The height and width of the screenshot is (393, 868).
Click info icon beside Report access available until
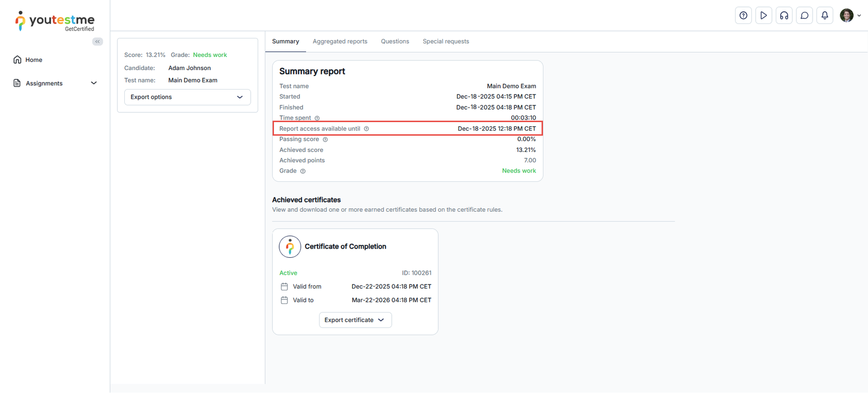(x=366, y=129)
